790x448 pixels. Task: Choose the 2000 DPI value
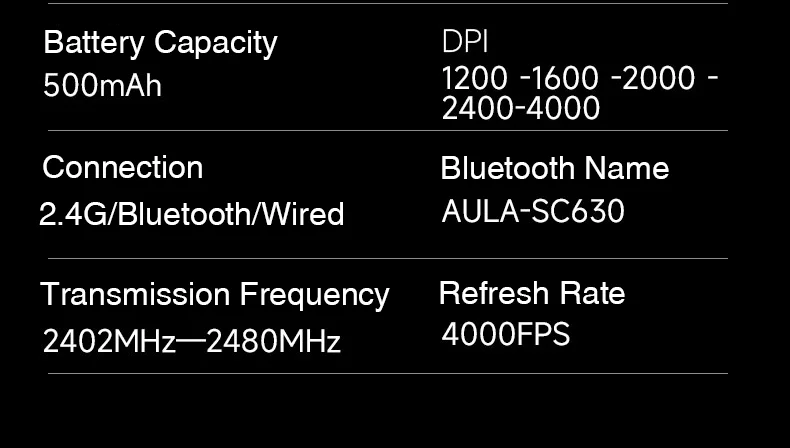659,78
